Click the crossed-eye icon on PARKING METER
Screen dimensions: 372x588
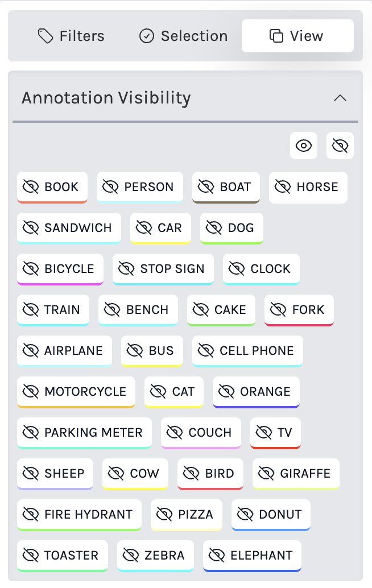point(31,433)
